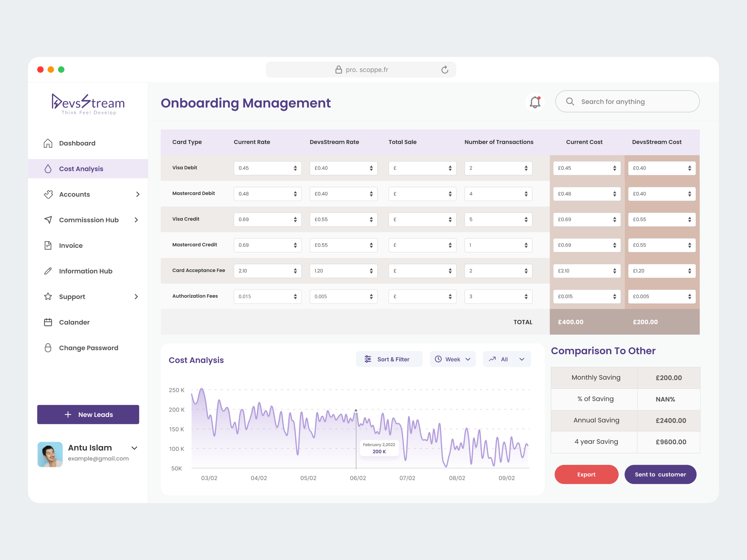This screenshot has height=560, width=747.
Task: Open the Support menu item
Action: (72, 297)
